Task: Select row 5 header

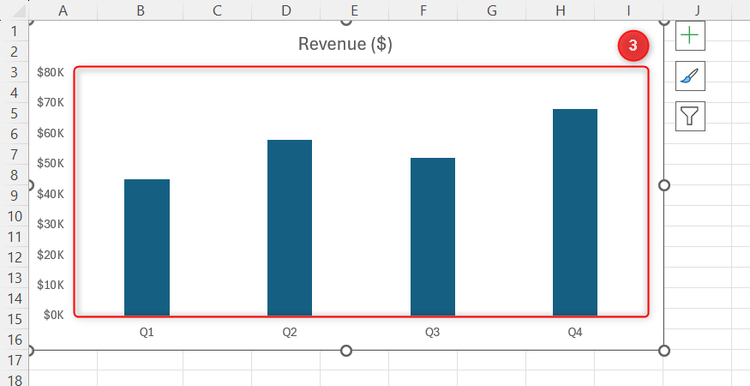Action: [x=14, y=113]
